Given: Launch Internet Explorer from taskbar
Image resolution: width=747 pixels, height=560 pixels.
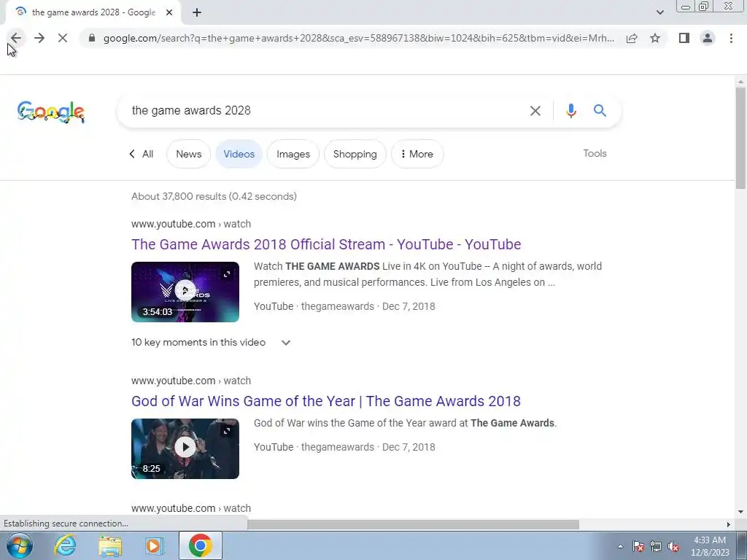Looking at the screenshot, I should (65, 545).
